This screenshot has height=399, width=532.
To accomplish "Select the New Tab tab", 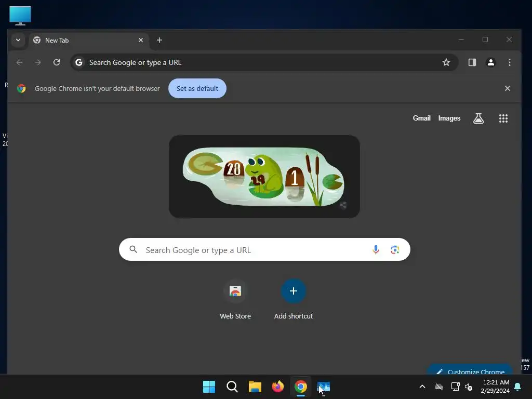I will 89,41.
